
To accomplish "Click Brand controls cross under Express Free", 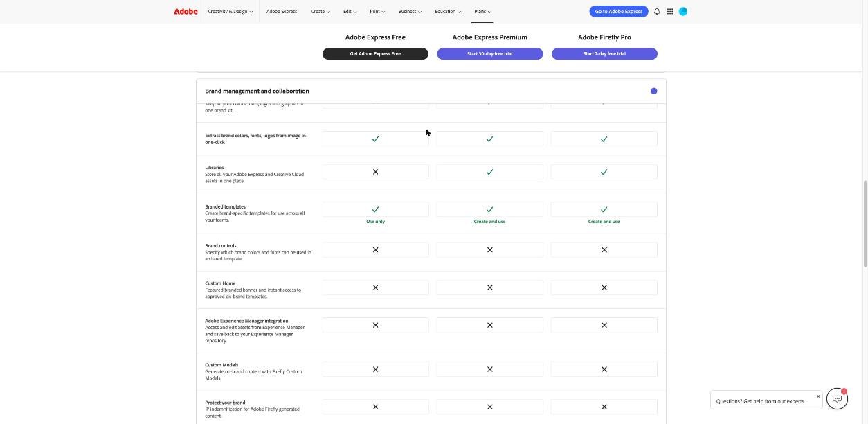I will [x=375, y=250].
